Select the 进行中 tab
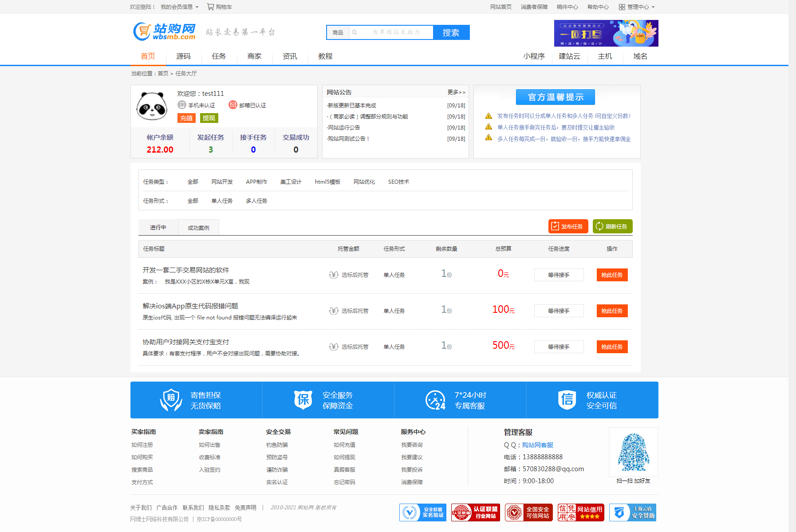Screen dimensions: 796x532 tap(158, 227)
